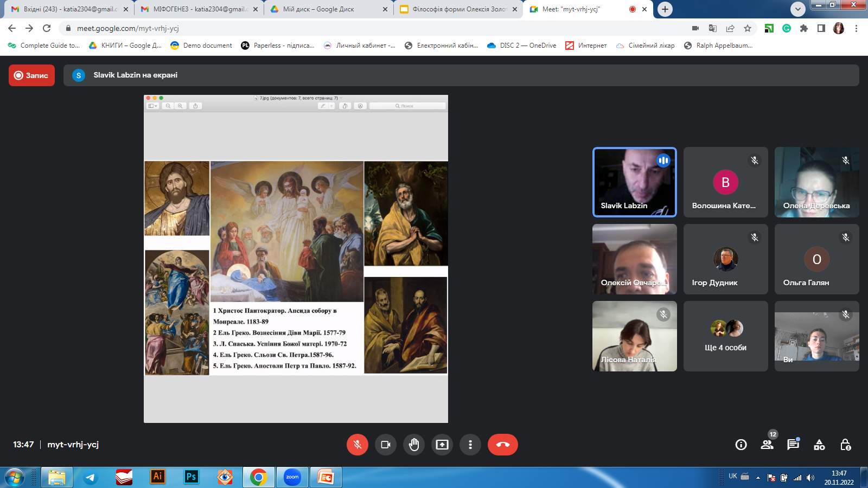Open meeting details info icon
This screenshot has height=488, width=868.
(741, 445)
